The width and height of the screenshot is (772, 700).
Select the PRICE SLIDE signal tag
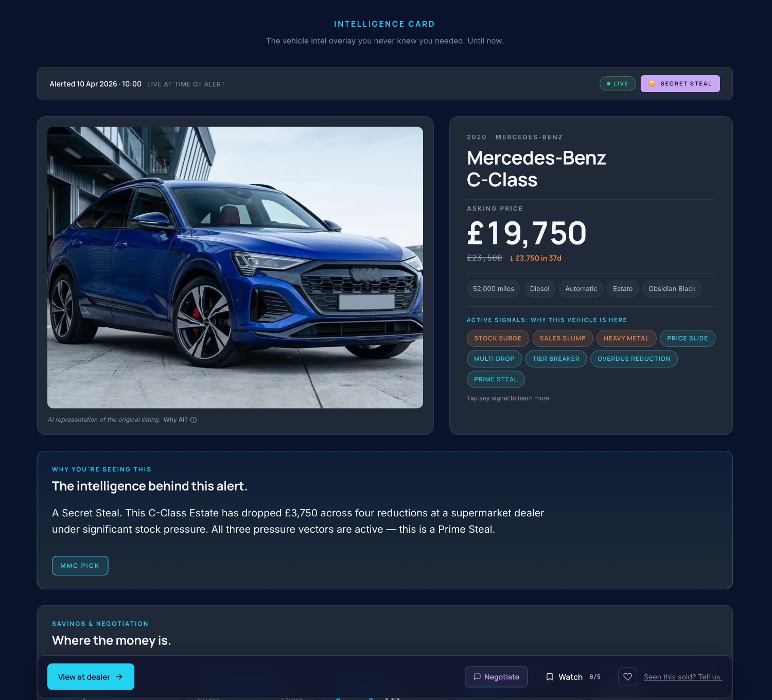click(x=688, y=338)
